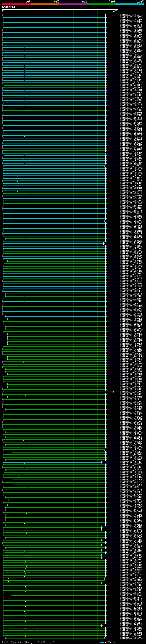The image size is (146, 644).
Task: Select hit UniRef100_A6YML3
Action: [x=131, y=334]
